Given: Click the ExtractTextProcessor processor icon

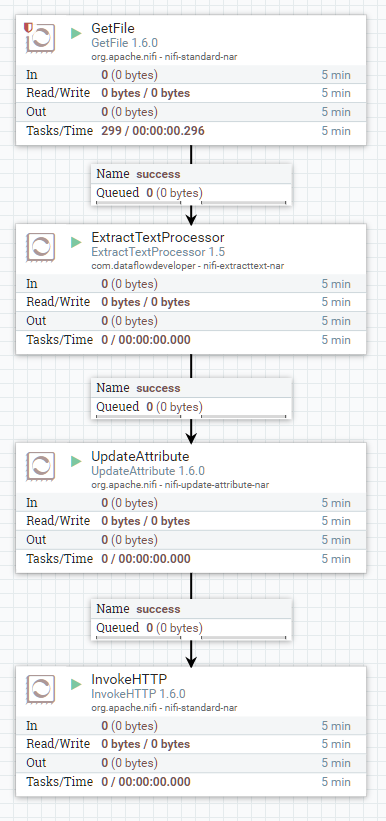Looking at the screenshot, I should point(41,247).
